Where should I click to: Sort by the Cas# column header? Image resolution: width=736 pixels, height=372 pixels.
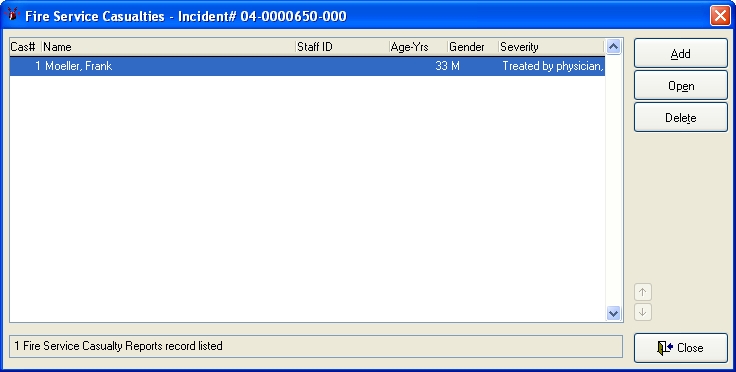25,47
